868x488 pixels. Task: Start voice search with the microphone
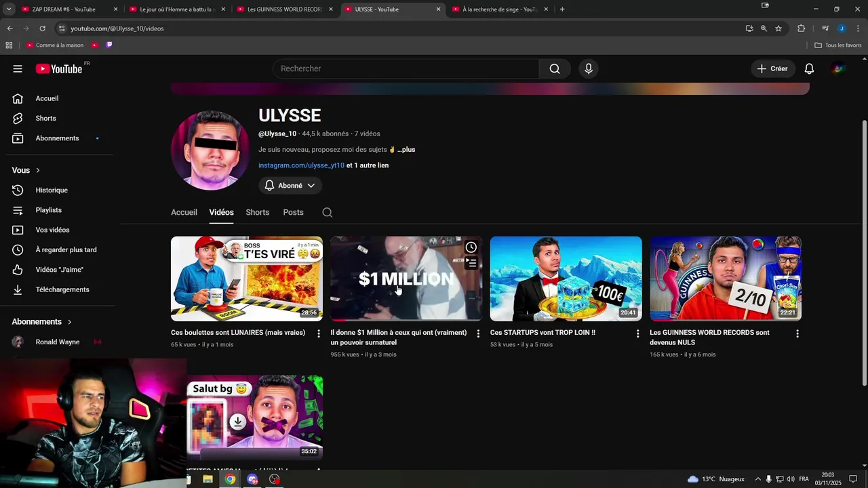pyautogui.click(x=589, y=68)
